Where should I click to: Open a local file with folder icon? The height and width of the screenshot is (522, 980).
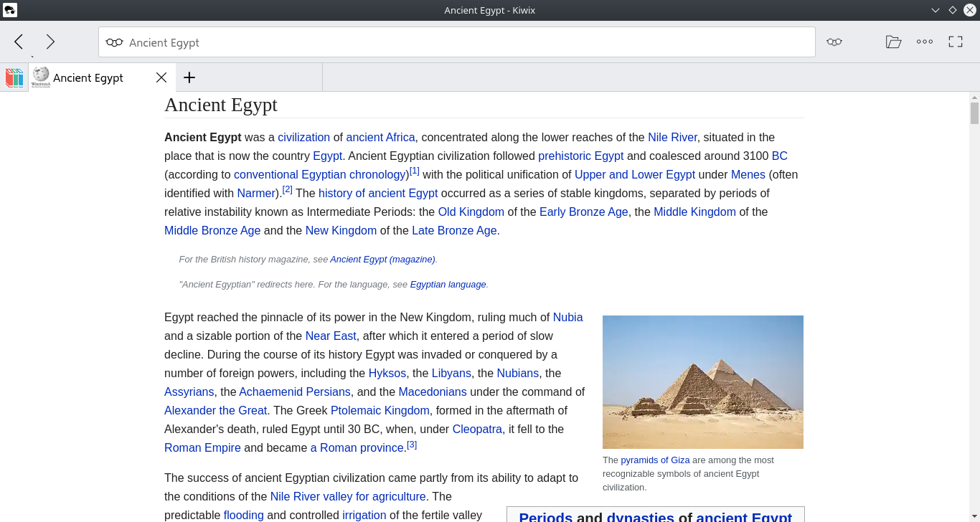[893, 42]
